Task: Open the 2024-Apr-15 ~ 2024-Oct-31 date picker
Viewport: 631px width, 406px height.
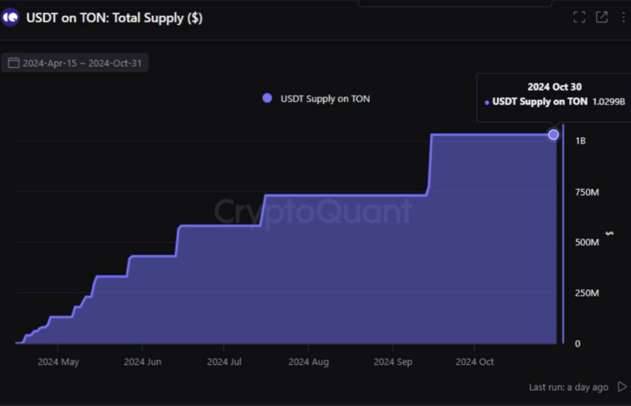Action: pos(75,63)
